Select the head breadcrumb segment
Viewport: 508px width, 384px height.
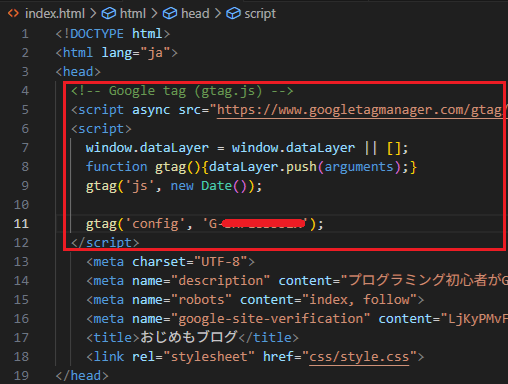(x=195, y=14)
